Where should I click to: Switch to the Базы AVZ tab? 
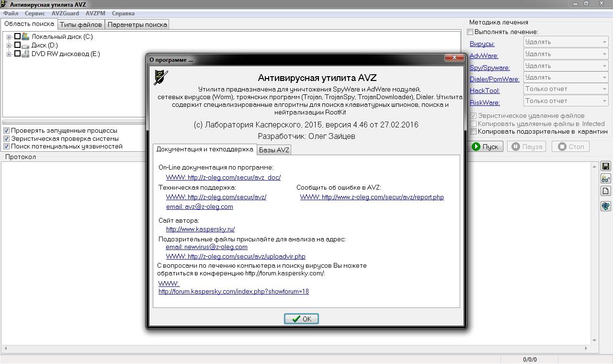coord(274,150)
